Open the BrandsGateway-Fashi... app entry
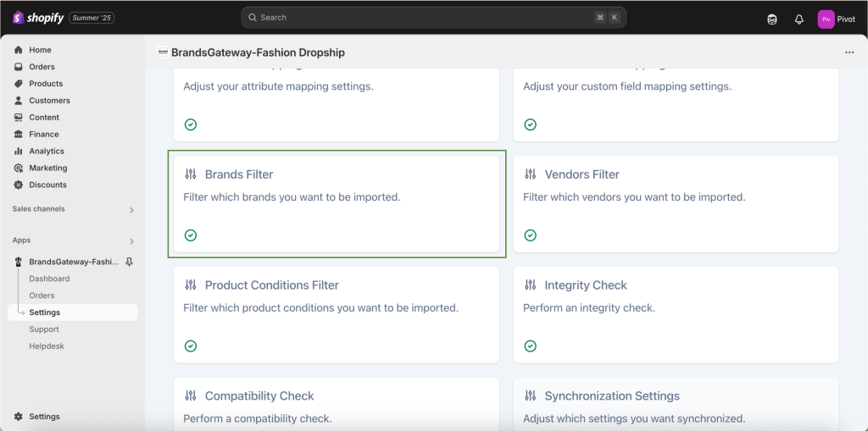The image size is (868, 431). click(73, 262)
